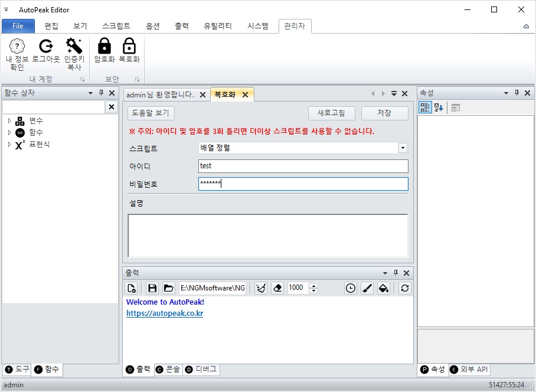Click alphabetical sort icon in 속성 panel

(439, 107)
